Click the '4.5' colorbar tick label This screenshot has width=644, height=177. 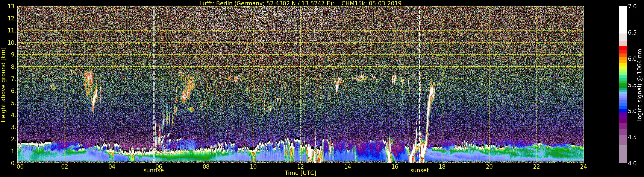[x=632, y=137]
